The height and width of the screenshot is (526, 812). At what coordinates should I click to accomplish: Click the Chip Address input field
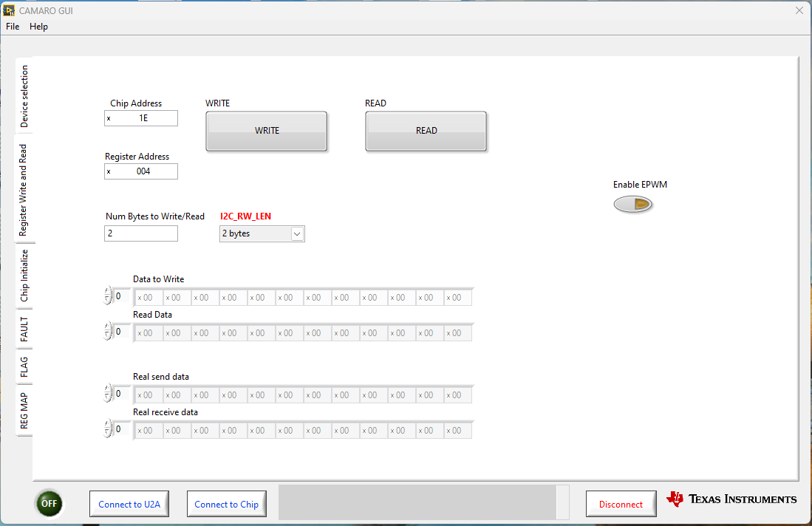[x=140, y=118]
